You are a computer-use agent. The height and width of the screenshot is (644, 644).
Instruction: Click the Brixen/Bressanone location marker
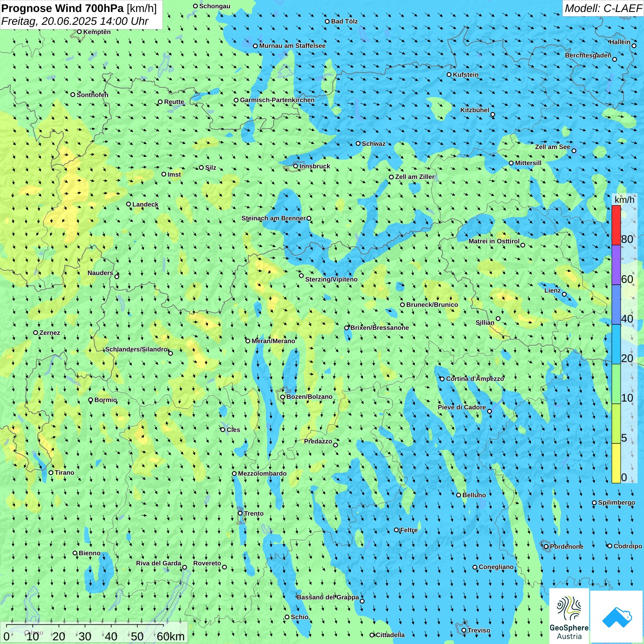347,328
